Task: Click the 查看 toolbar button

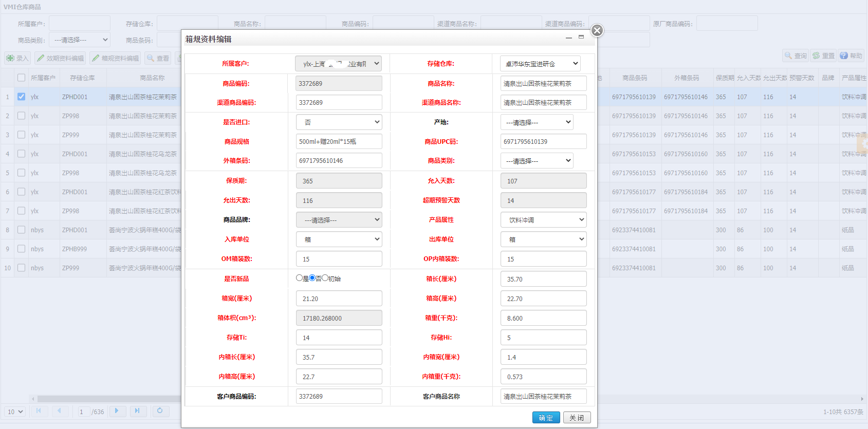Action: pos(158,58)
